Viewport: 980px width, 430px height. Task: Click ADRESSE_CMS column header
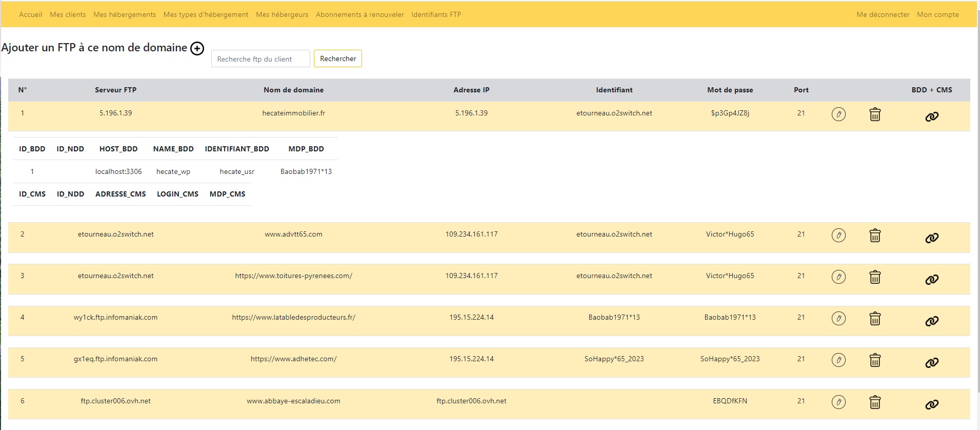121,194
